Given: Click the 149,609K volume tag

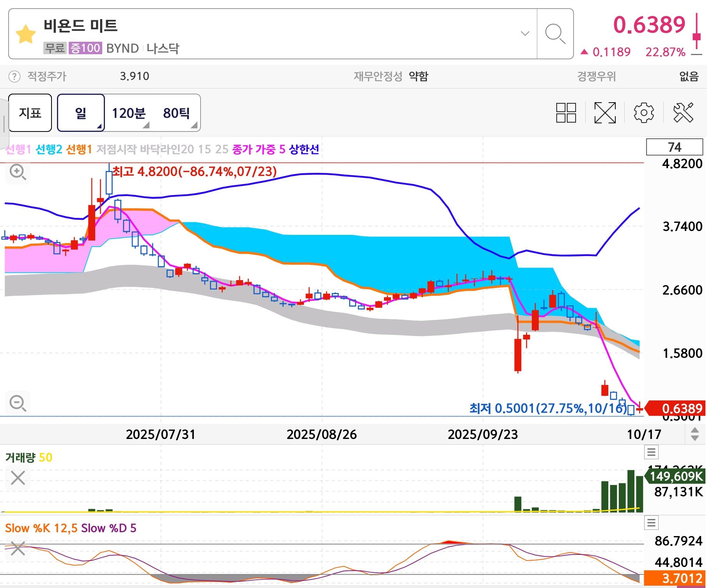Looking at the screenshot, I should point(676,476).
